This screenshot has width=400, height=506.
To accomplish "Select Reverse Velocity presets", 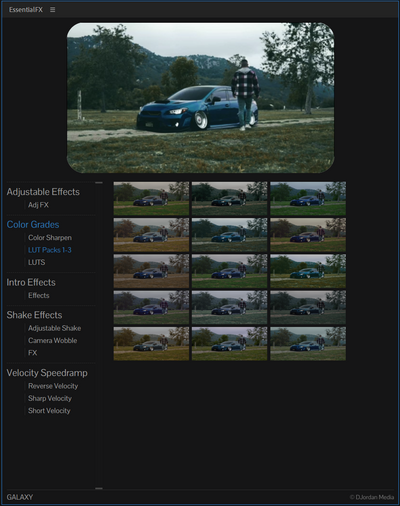I will click(x=53, y=386).
